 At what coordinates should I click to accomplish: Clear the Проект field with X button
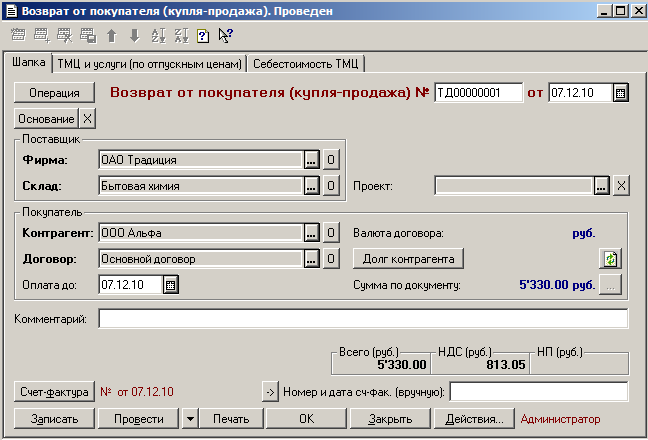[620, 186]
